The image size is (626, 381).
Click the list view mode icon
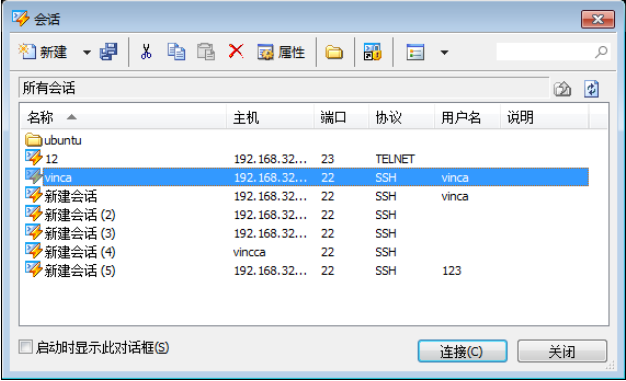[415, 52]
